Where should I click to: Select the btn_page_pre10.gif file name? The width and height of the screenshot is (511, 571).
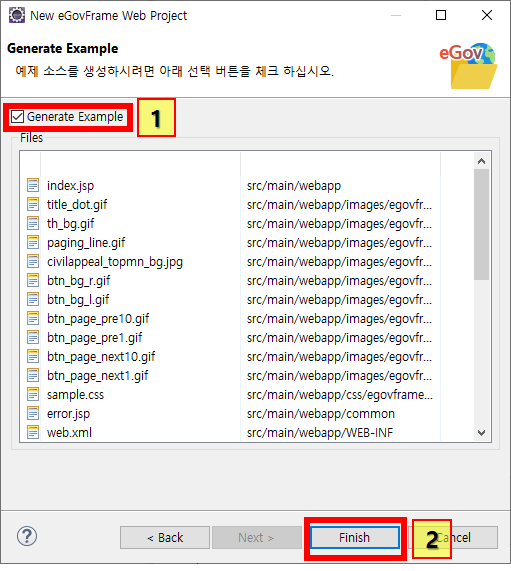click(98, 319)
